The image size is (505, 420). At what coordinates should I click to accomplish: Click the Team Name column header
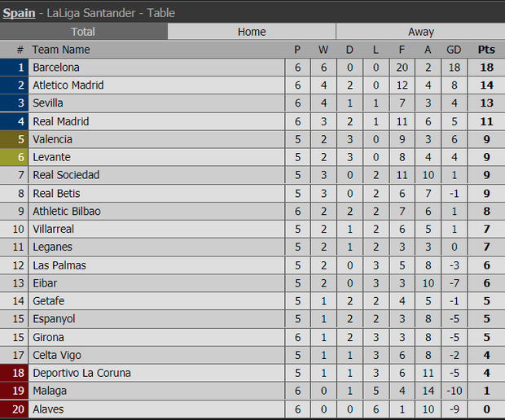pyautogui.click(x=61, y=50)
